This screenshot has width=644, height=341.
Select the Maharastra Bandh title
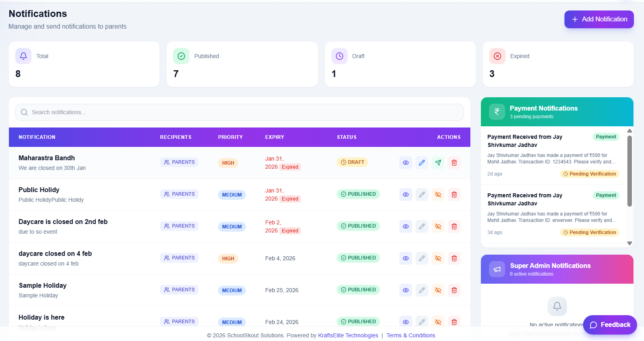pos(46,158)
